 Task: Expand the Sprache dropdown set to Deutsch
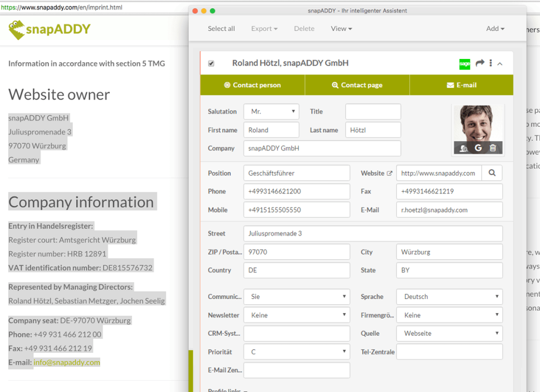click(449, 297)
